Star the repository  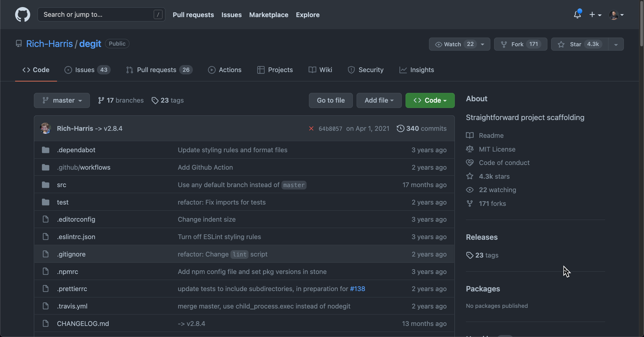(580, 44)
